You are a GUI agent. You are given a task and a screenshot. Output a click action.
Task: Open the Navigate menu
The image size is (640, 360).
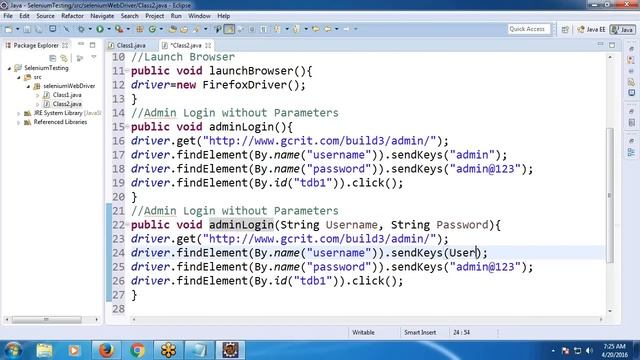(102, 16)
